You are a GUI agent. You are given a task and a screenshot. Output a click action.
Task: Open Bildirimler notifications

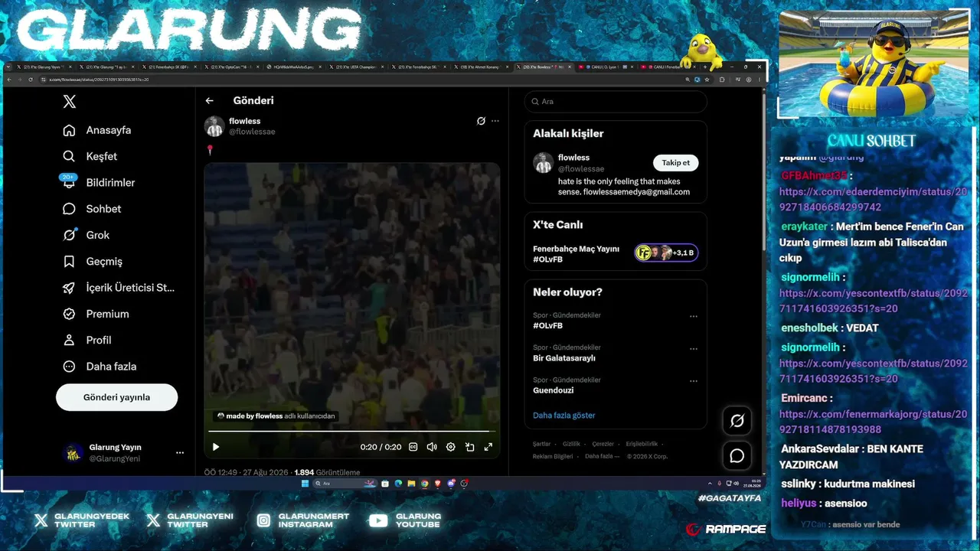(x=99, y=182)
